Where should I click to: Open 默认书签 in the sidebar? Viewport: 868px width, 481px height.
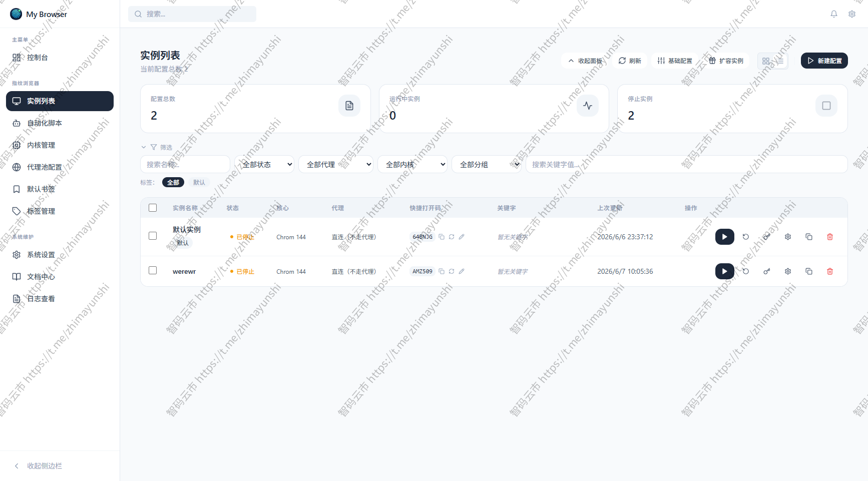[x=60, y=189]
